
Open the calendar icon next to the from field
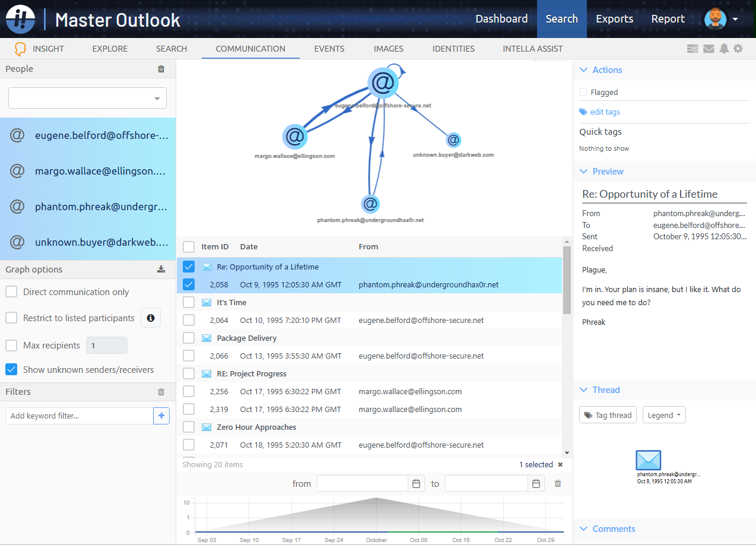click(x=415, y=483)
